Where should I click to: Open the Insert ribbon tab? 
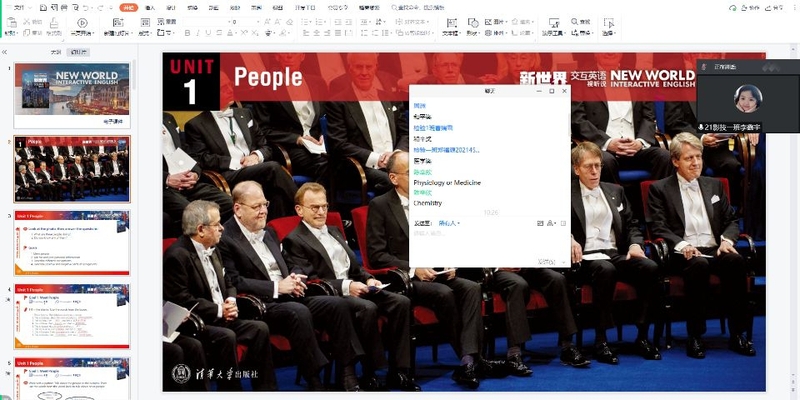(x=150, y=8)
